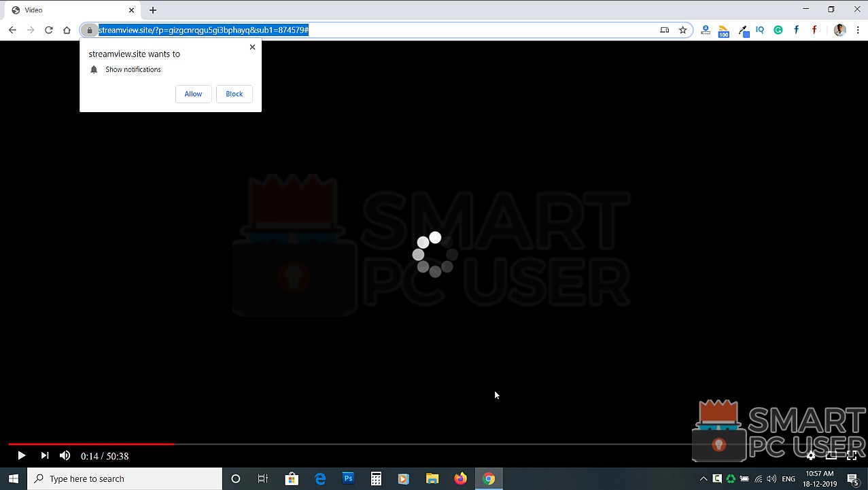Block notifications from streamview.site

click(x=234, y=94)
